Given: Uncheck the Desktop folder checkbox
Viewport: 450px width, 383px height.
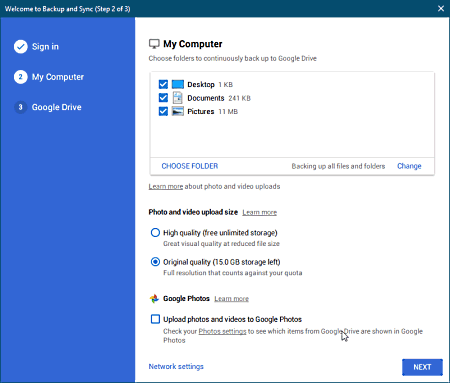Looking at the screenshot, I should [x=163, y=84].
